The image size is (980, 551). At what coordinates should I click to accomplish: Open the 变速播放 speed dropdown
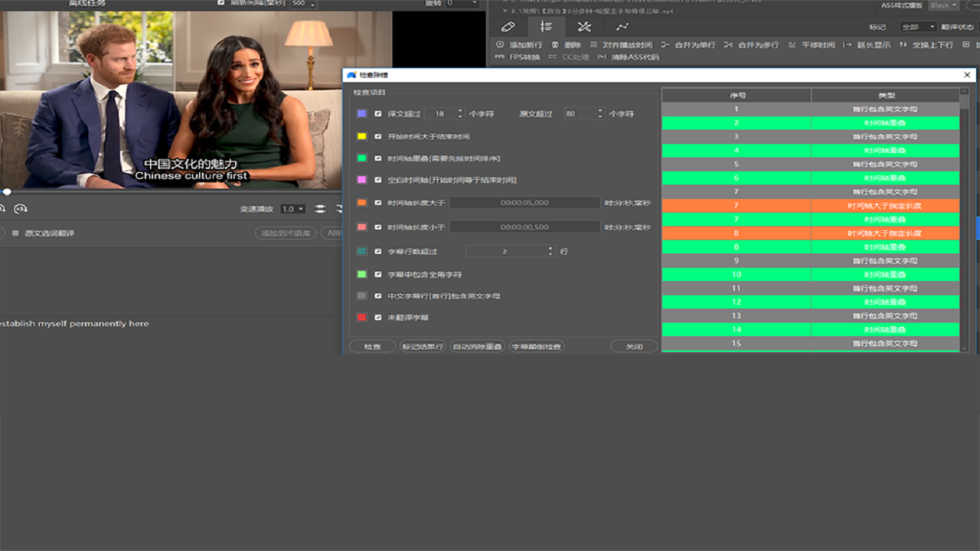point(292,209)
